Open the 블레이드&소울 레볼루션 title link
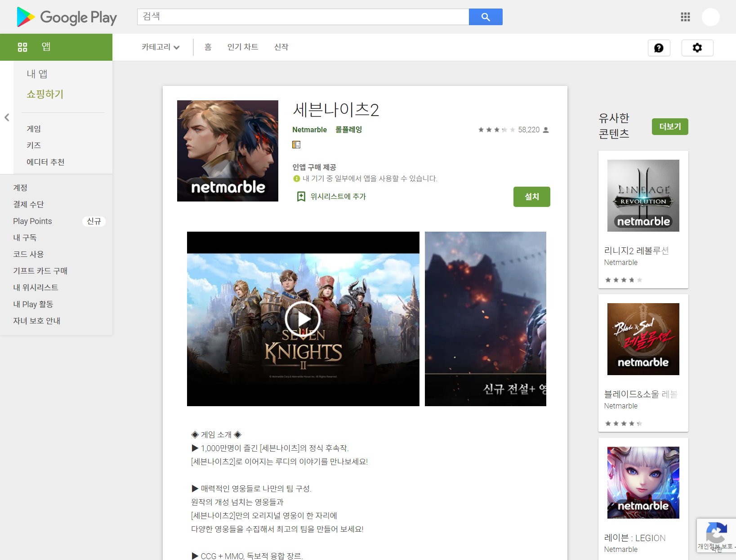Screen dimensions: 736x560 click(x=641, y=394)
